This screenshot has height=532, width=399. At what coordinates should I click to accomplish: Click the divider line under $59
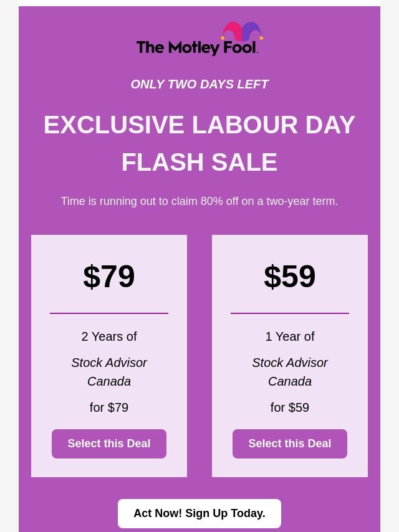pos(290,313)
